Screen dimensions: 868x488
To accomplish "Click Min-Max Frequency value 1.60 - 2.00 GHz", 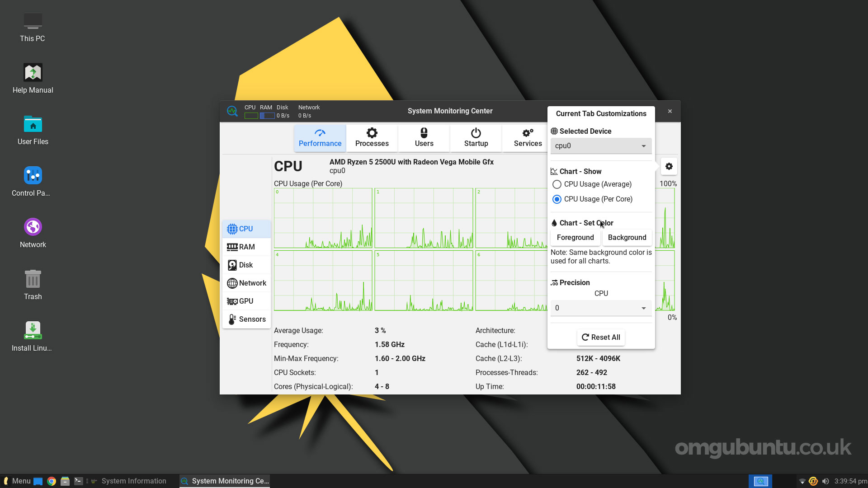I will [x=400, y=359].
